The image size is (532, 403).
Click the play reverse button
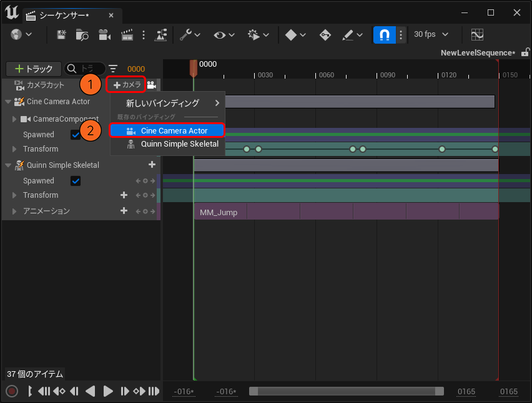coord(91,391)
